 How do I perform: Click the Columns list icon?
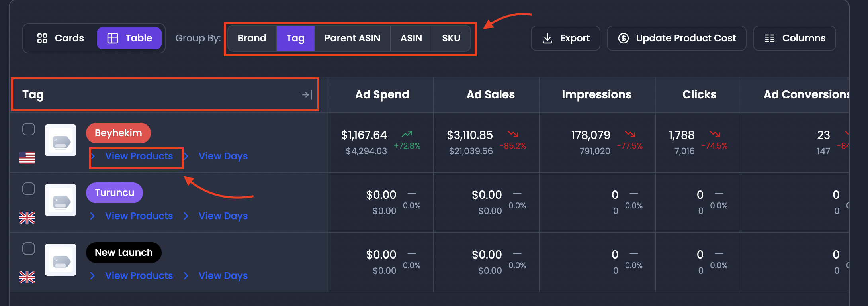coord(770,38)
